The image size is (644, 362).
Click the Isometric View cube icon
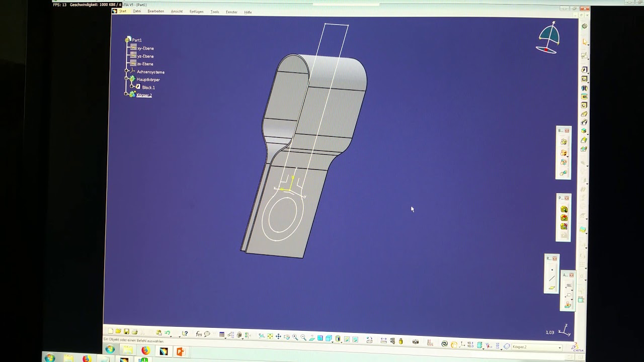[x=329, y=338]
